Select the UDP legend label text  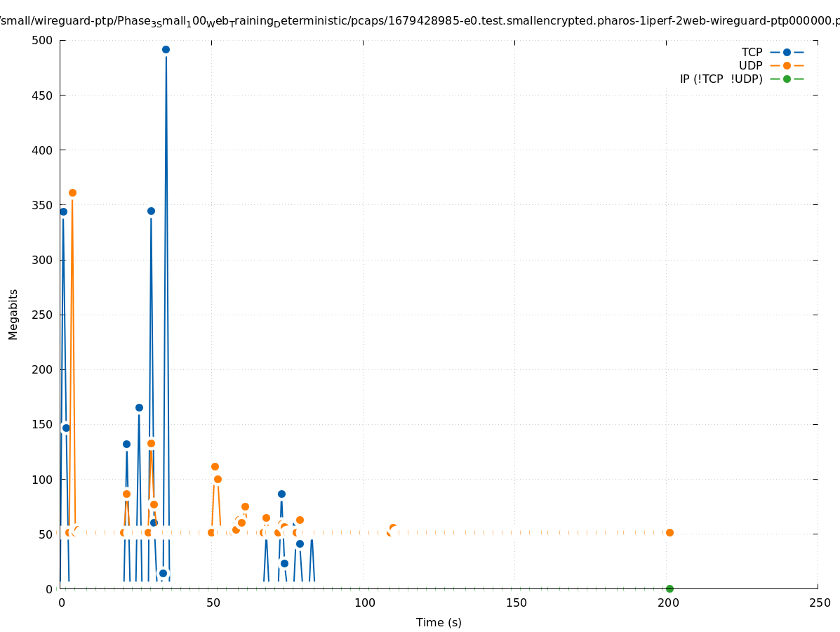750,65
